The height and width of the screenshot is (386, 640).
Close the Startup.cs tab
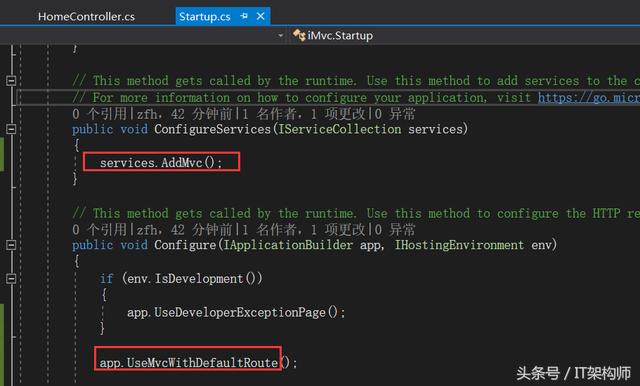(x=260, y=16)
